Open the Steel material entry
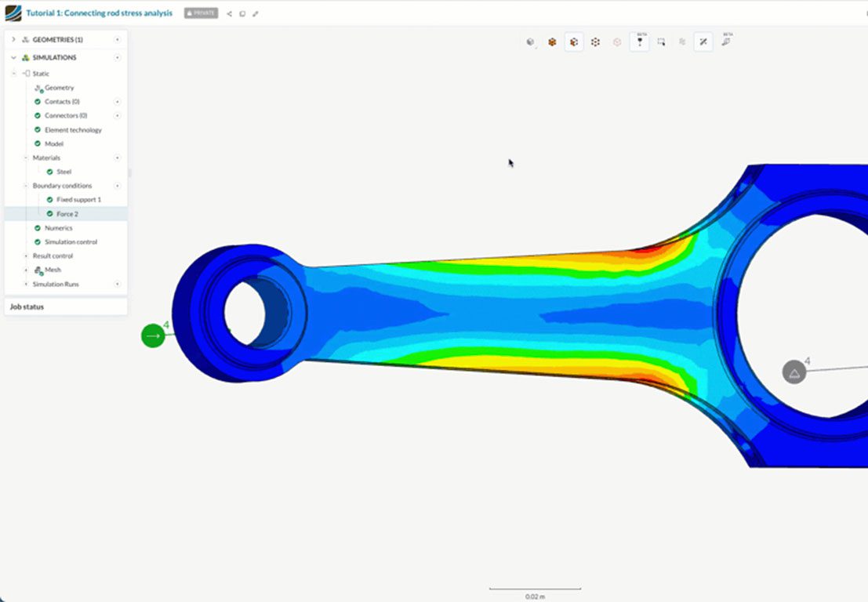868x602 pixels. tap(64, 172)
